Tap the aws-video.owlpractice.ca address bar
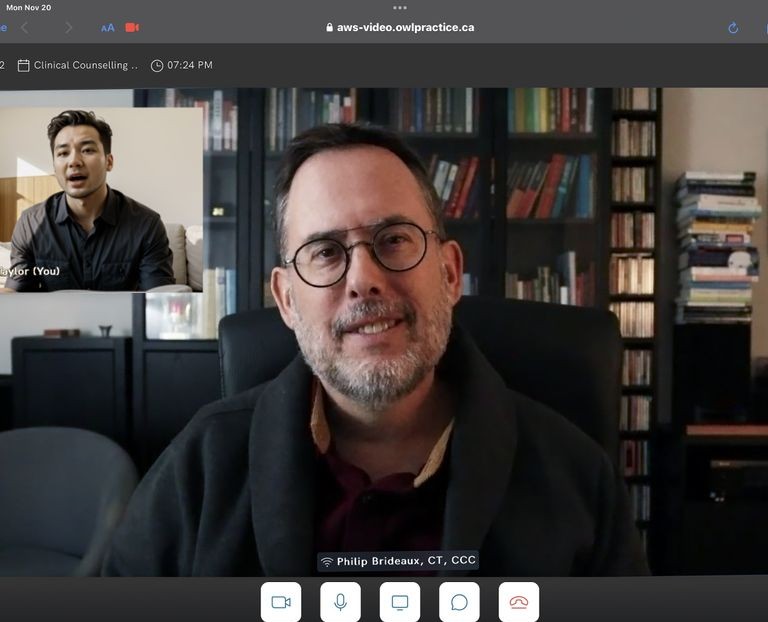 [x=400, y=28]
